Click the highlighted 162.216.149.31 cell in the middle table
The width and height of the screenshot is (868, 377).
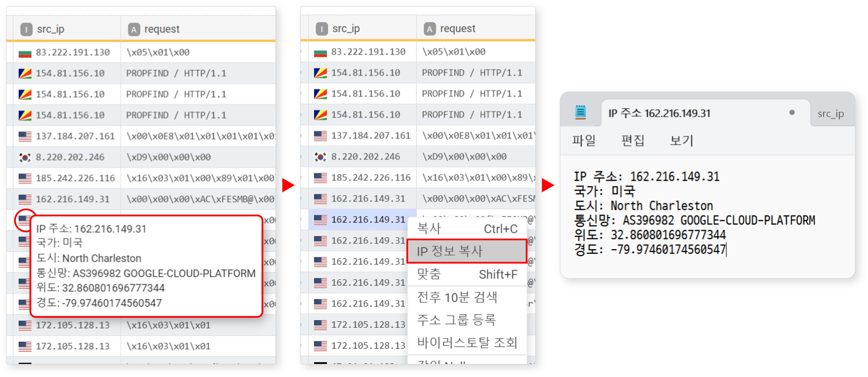(362, 220)
